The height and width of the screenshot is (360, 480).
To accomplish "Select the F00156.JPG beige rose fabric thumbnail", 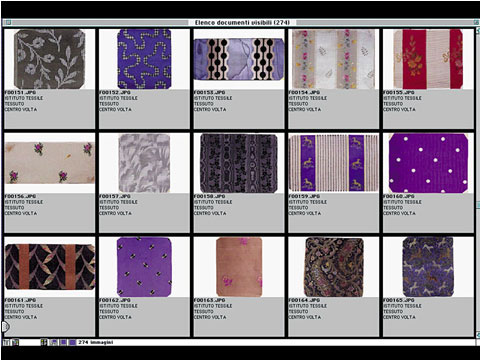I will [x=49, y=163].
